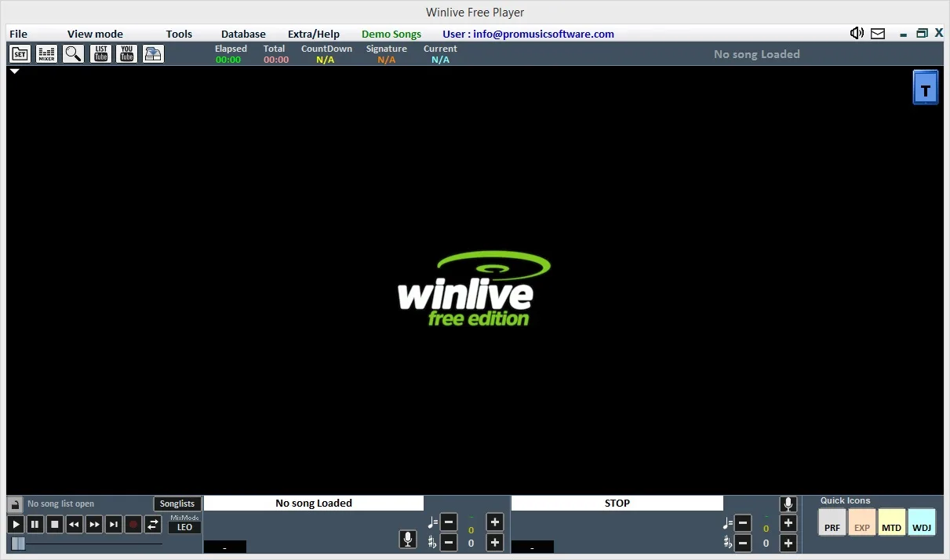950x560 pixels.
Task: Open the Database menu
Action: pos(243,34)
